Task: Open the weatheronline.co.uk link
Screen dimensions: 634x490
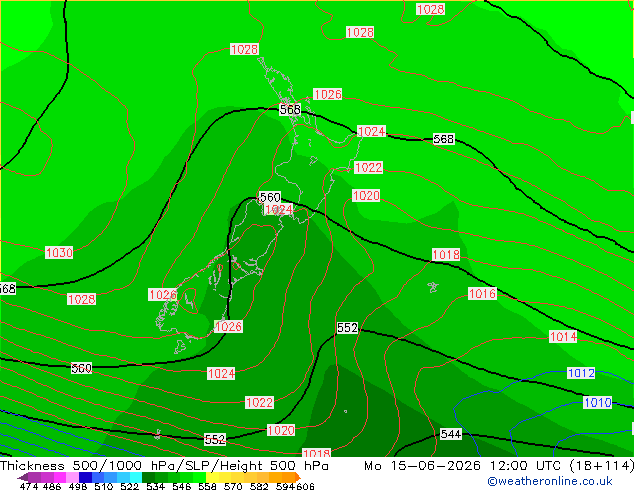Action: tap(550, 481)
